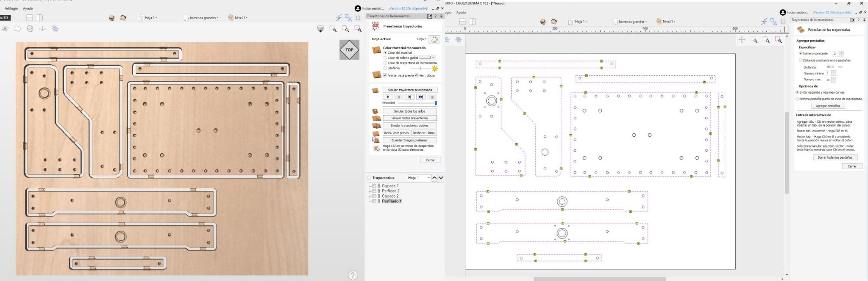Toggle 'Animar vista previa' checkbox
Viewport: 868px width, 281px height.
(385, 75)
